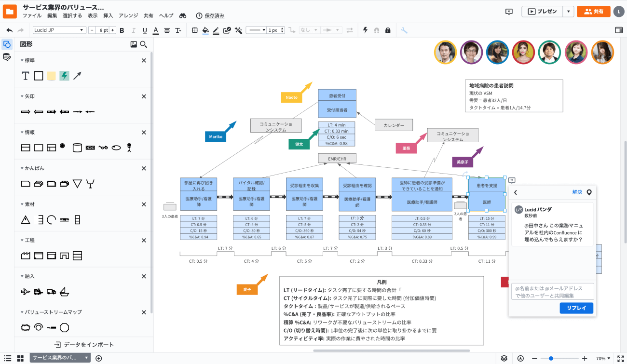
Task: Open the 70% zoom level dropdown
Action: point(603,358)
